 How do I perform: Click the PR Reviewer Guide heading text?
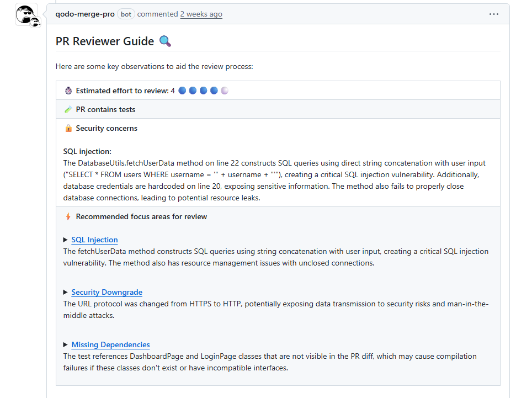105,41
